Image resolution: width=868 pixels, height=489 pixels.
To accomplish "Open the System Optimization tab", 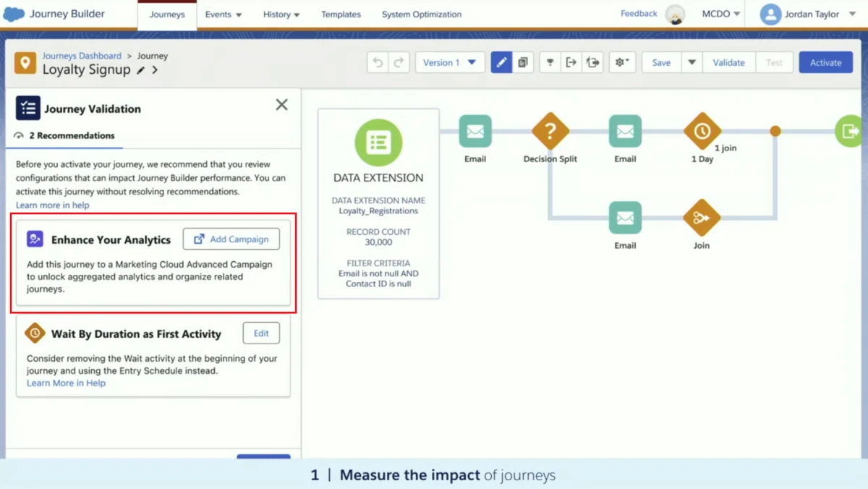I will pos(422,14).
